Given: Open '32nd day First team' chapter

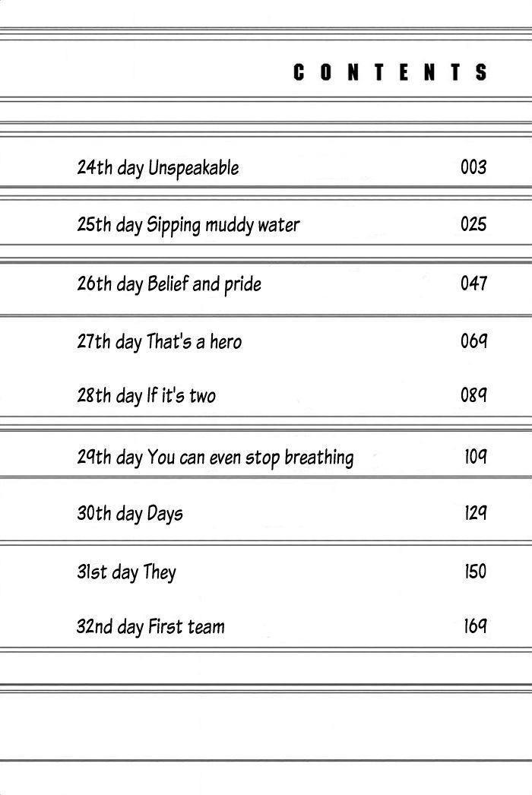Looking at the screenshot, I should [x=150, y=627].
